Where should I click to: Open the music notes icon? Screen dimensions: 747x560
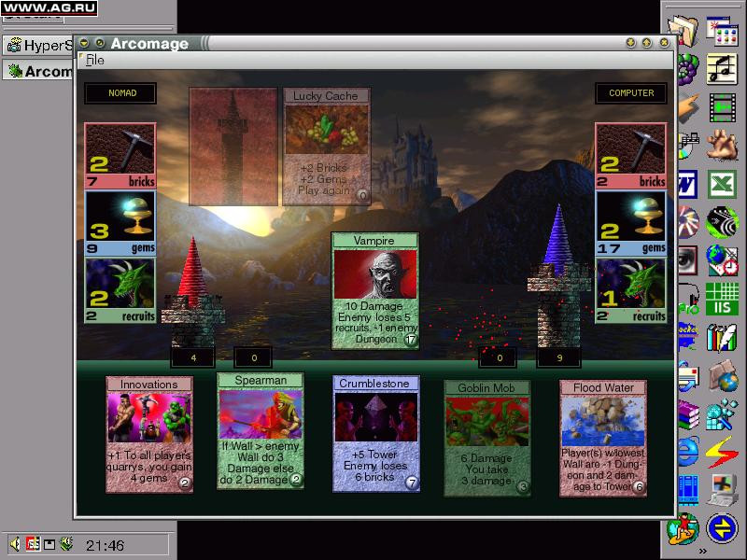click(722, 70)
